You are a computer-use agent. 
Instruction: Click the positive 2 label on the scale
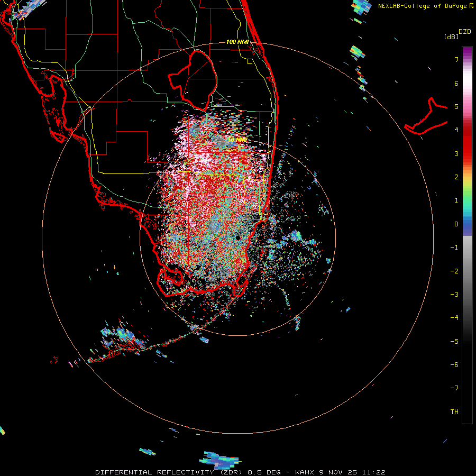click(456, 177)
